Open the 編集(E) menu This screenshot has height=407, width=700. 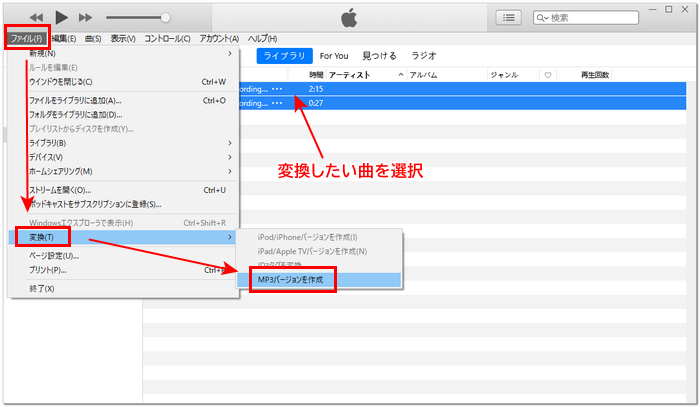64,39
